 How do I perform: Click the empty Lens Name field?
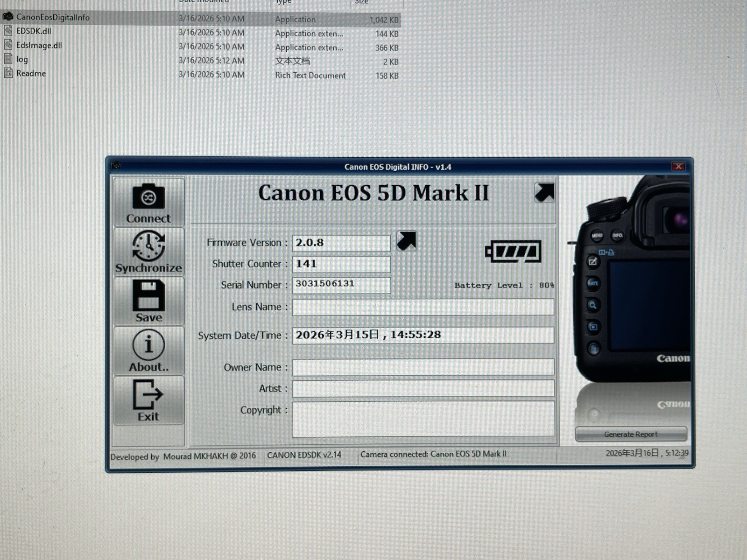tap(423, 307)
